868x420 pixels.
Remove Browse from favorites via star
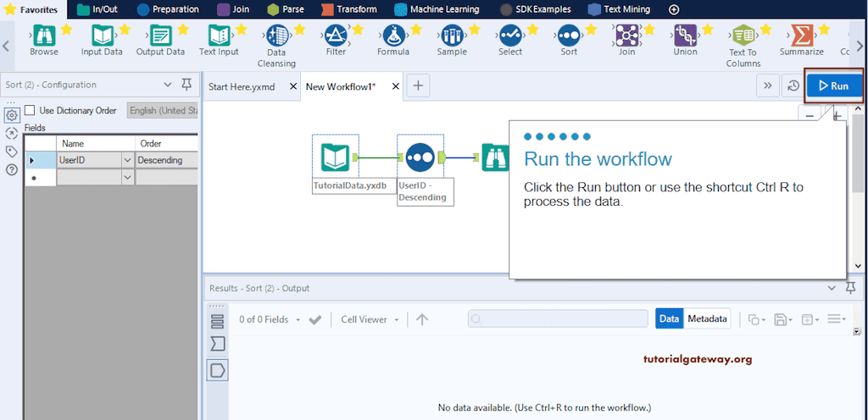point(66,30)
